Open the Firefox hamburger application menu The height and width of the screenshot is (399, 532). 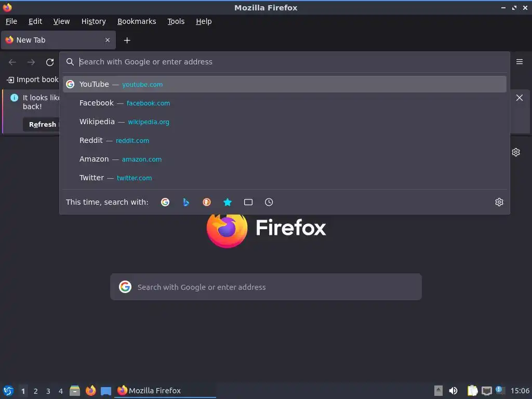pyautogui.click(x=520, y=62)
